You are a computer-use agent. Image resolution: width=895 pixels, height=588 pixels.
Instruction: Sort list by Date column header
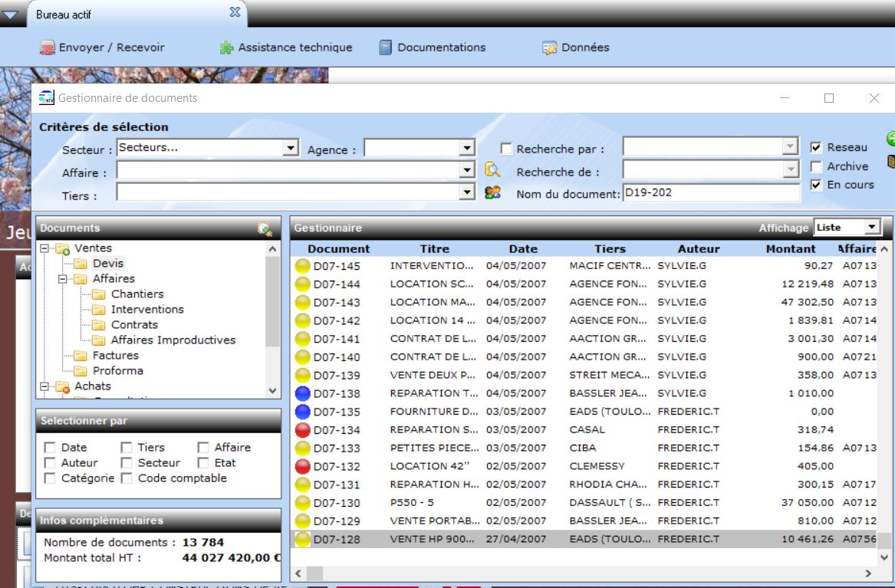tap(523, 248)
